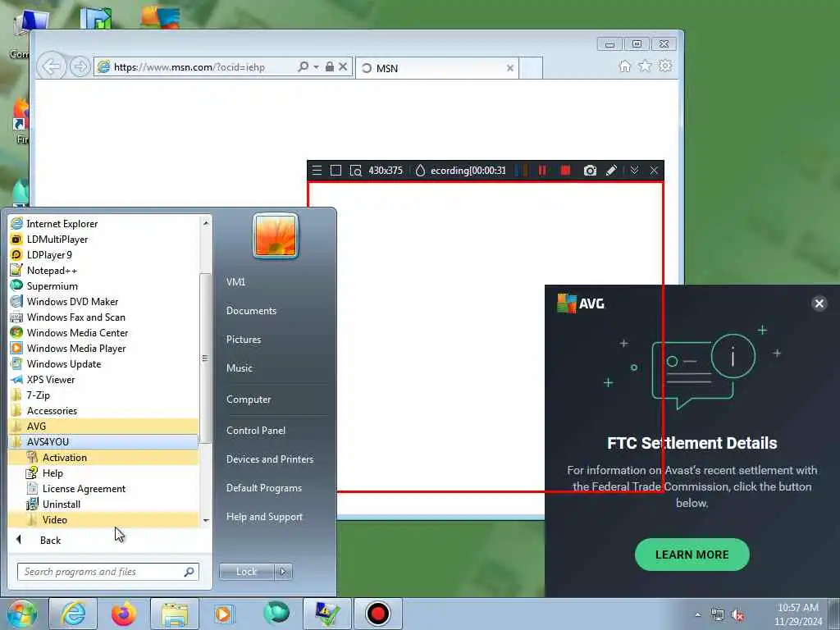Stop loading the page with X
The image size is (840, 630).
click(x=344, y=67)
